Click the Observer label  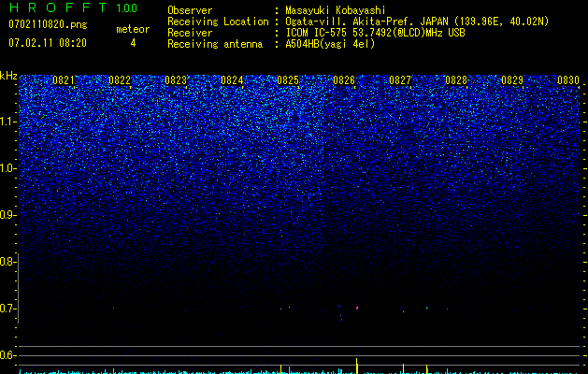(x=190, y=10)
